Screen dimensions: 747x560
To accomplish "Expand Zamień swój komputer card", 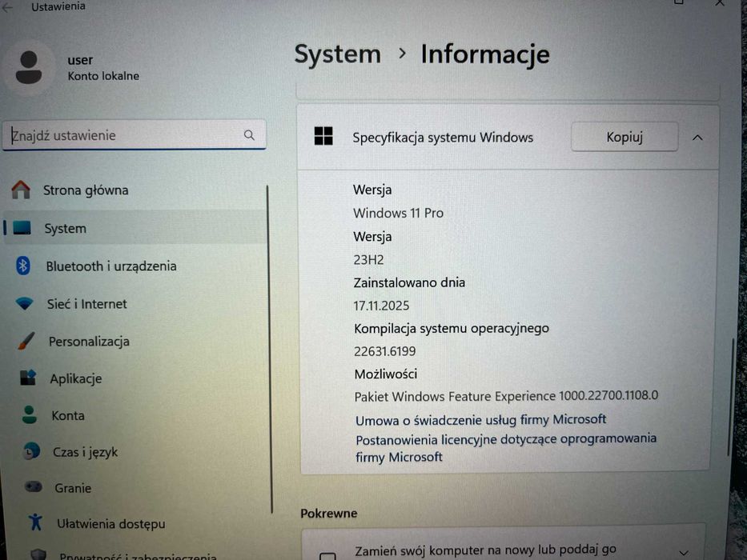I will click(684, 553).
